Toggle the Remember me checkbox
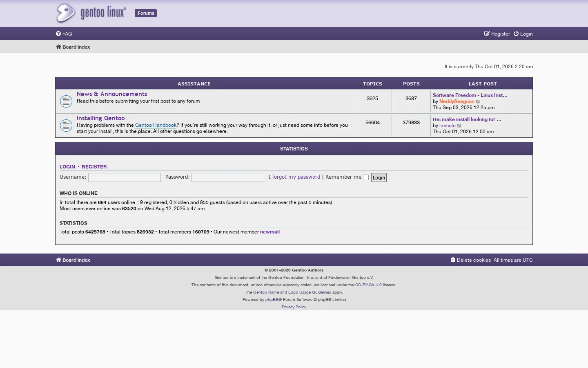This screenshot has height=368, width=588. click(366, 177)
